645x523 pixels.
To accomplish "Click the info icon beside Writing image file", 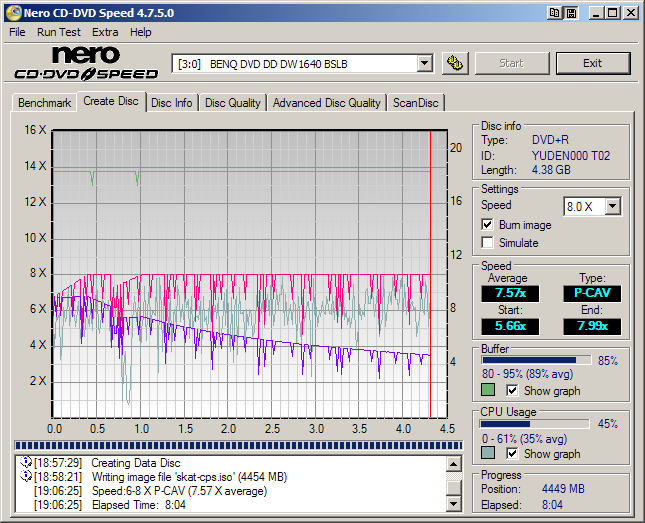I will pos(26,476).
